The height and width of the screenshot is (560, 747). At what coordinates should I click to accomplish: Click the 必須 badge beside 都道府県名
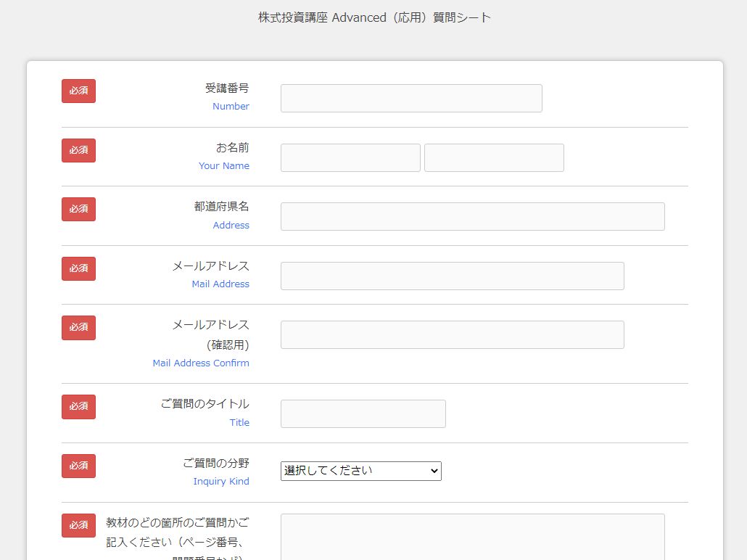(78, 210)
